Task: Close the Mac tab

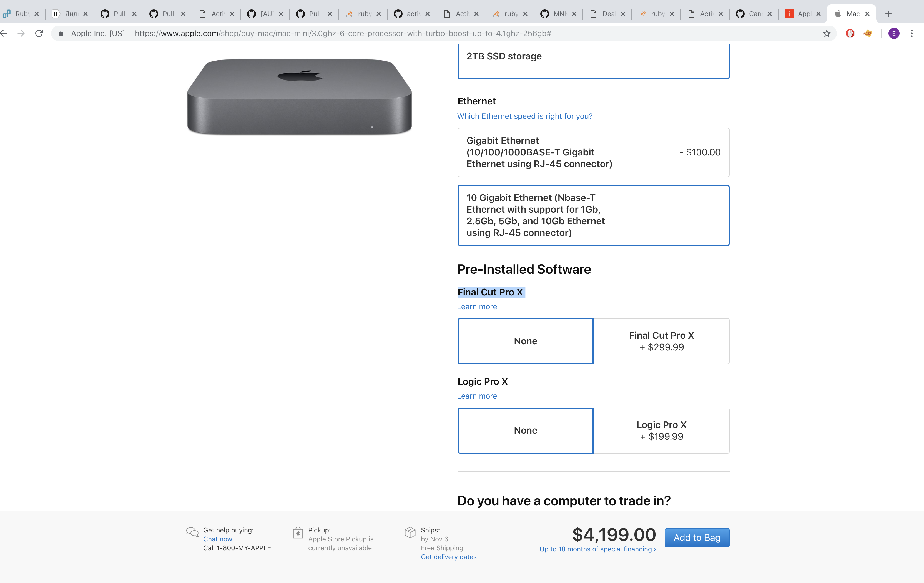Action: (867, 14)
